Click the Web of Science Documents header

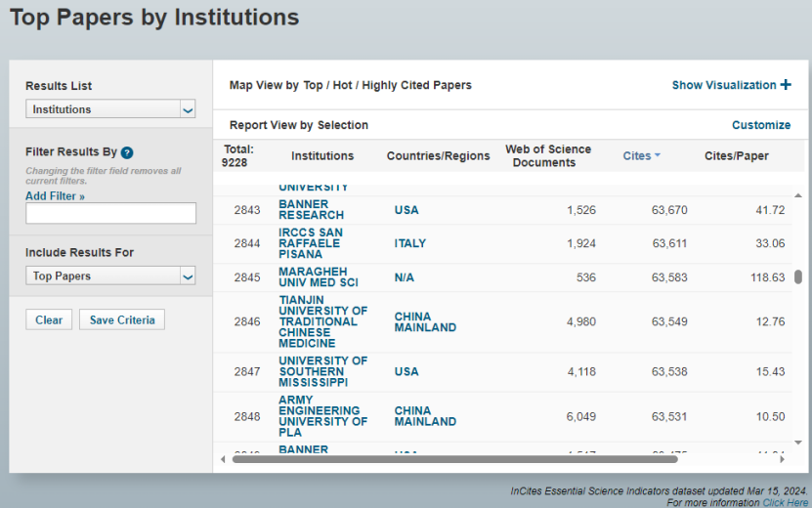tap(548, 155)
